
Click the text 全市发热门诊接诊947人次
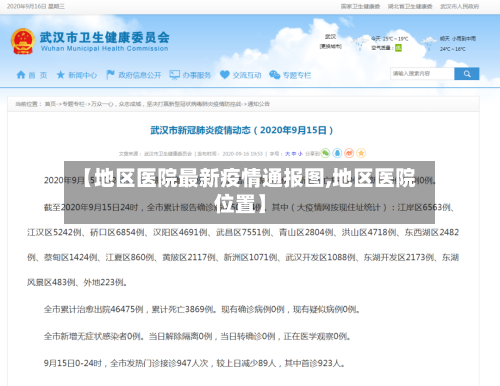pyautogui.click(x=159, y=363)
